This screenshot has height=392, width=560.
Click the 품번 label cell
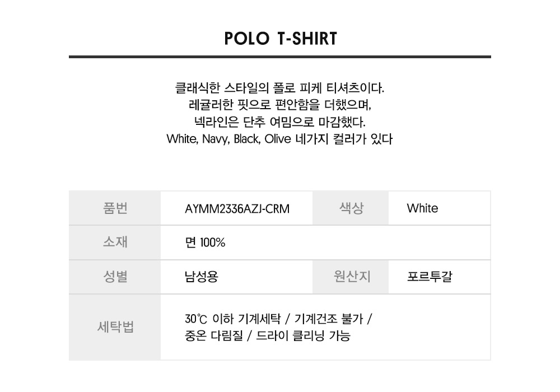pyautogui.click(x=115, y=208)
